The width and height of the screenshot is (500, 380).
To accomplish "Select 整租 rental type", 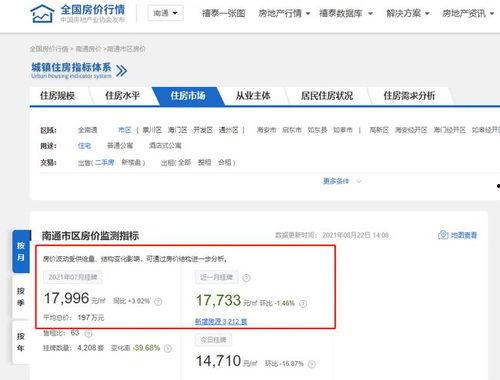I will tap(204, 162).
